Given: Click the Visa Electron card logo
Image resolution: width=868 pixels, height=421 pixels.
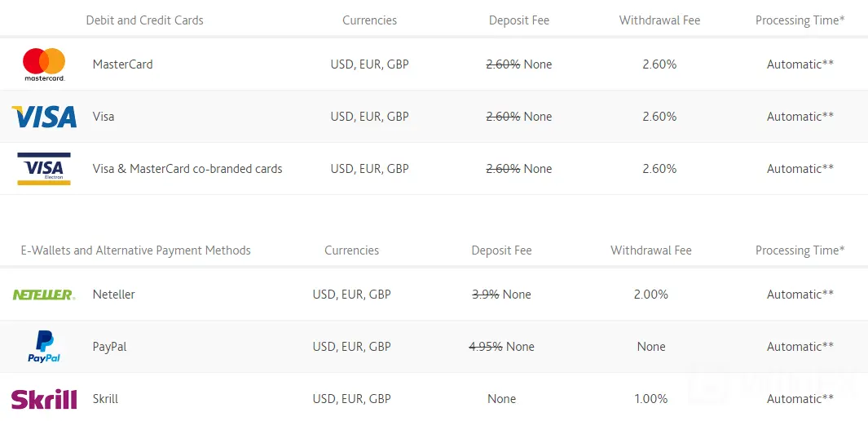Looking at the screenshot, I should tap(44, 169).
